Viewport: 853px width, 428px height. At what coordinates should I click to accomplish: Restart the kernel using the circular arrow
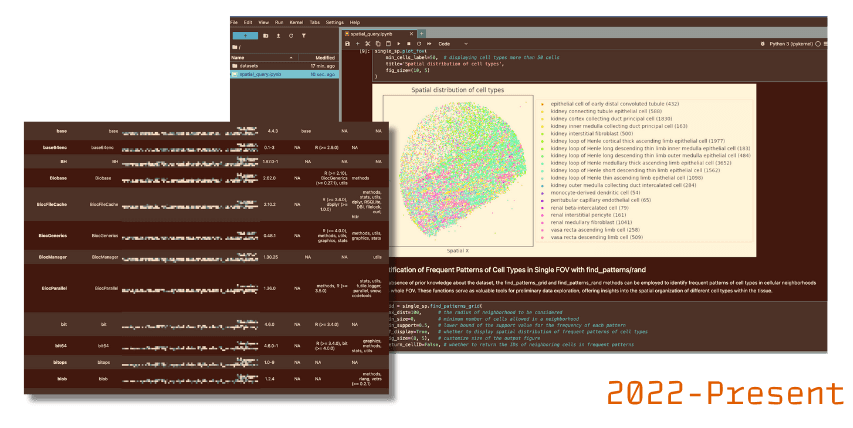[419, 44]
